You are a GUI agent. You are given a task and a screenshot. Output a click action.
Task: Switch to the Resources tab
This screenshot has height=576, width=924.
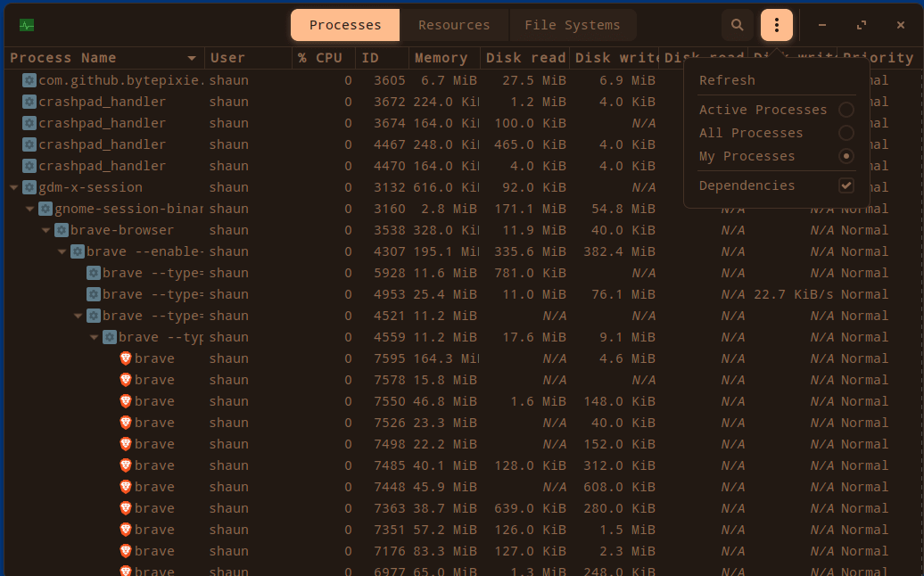tap(454, 25)
